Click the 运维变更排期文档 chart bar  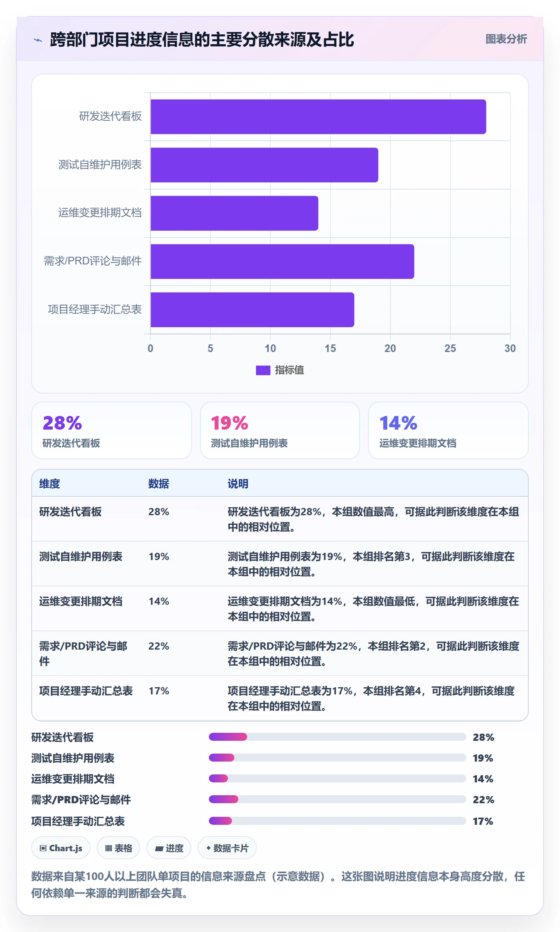[x=234, y=213]
